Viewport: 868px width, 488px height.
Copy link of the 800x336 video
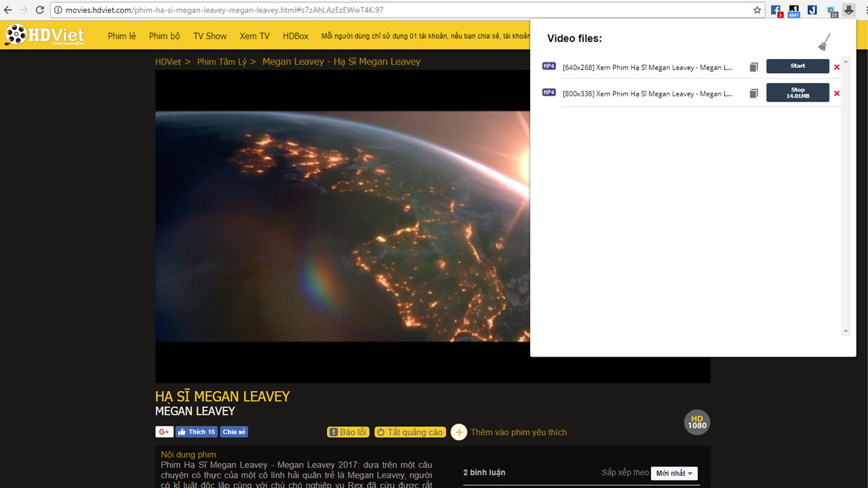tap(753, 94)
